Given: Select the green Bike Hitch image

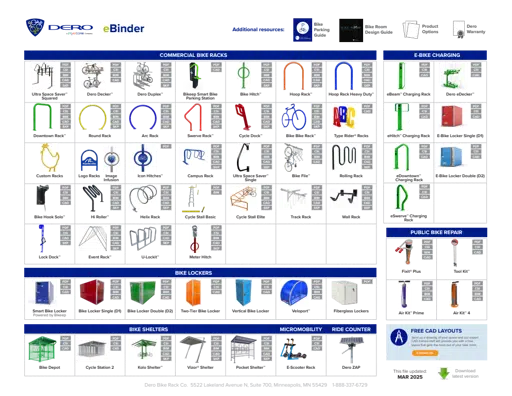Looking at the screenshot, I should point(244,75).
